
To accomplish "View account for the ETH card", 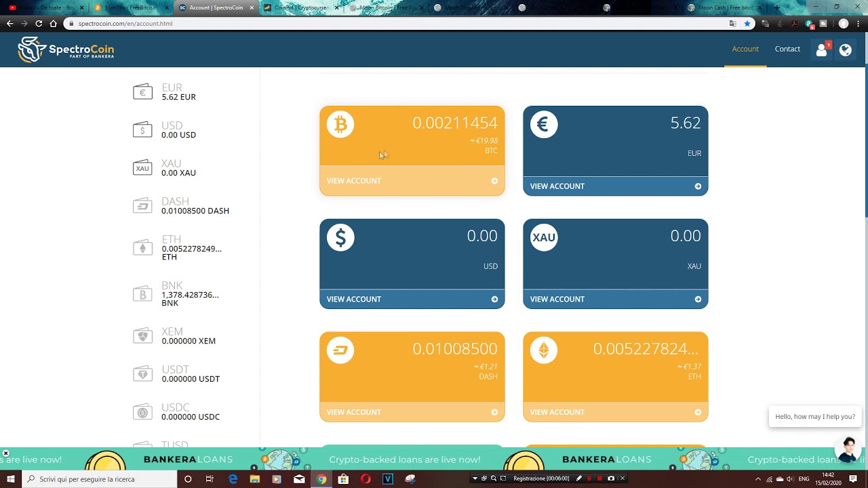I will point(616,412).
